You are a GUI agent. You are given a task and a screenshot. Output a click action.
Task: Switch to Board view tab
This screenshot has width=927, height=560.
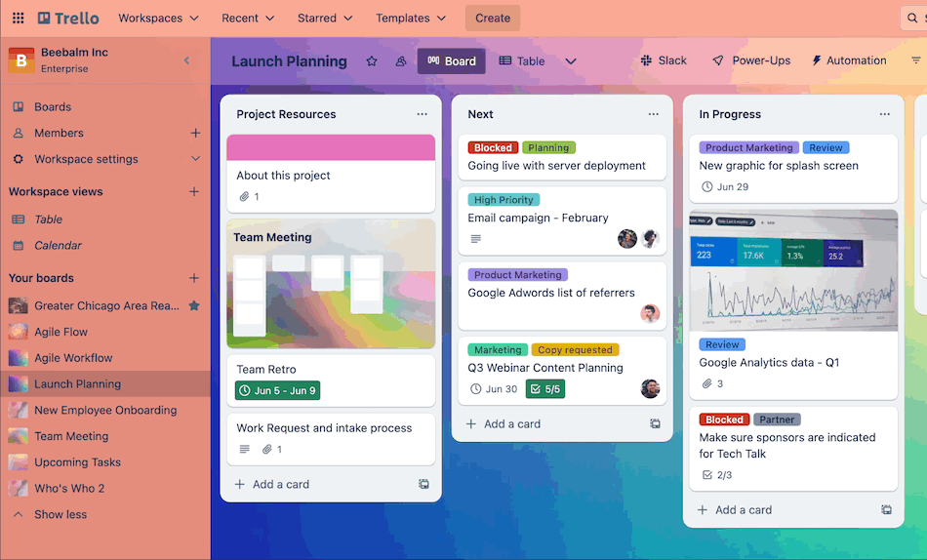tap(452, 60)
